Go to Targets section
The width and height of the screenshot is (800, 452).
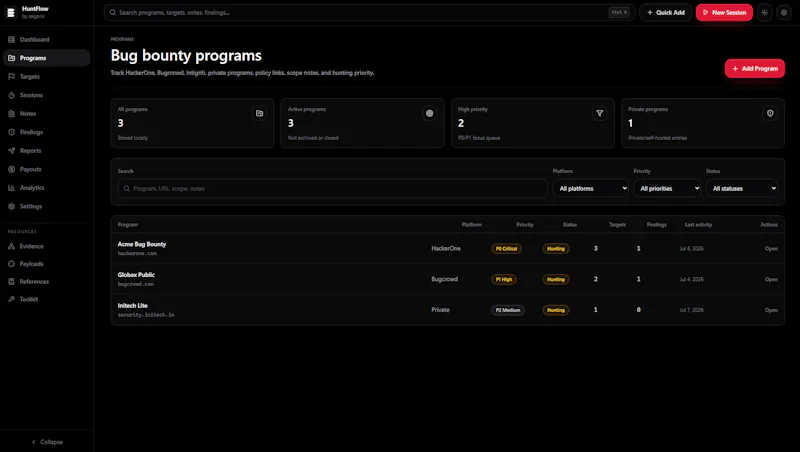coord(46,77)
